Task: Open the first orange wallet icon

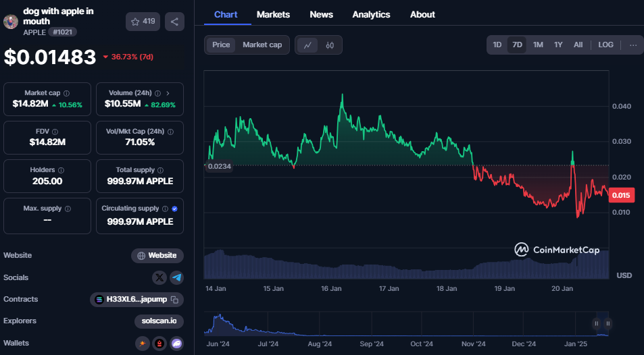Action: point(142,344)
